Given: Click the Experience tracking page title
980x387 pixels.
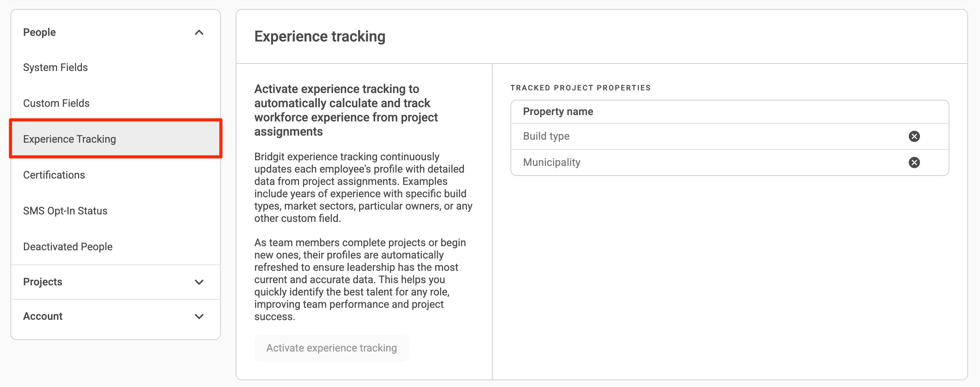Looking at the screenshot, I should pos(320,37).
